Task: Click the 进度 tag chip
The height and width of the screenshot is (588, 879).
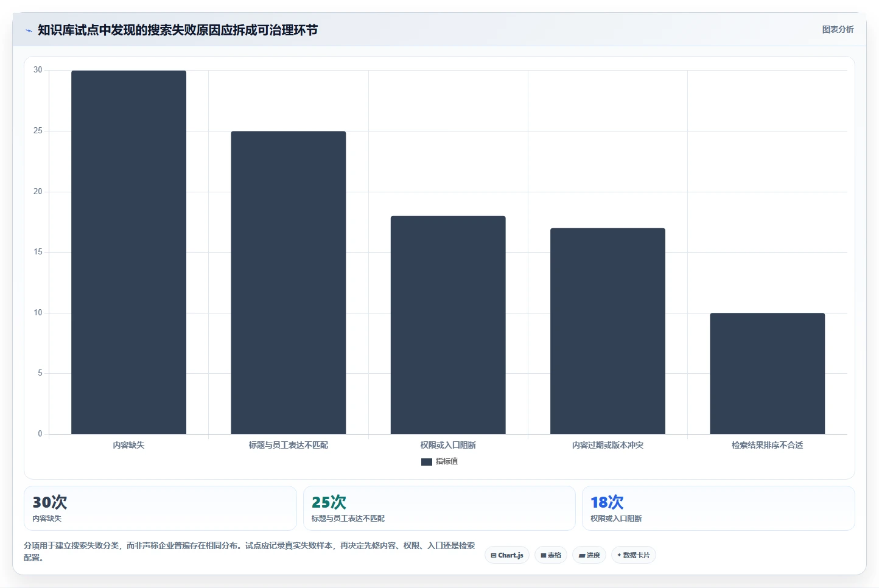Action: [589, 555]
